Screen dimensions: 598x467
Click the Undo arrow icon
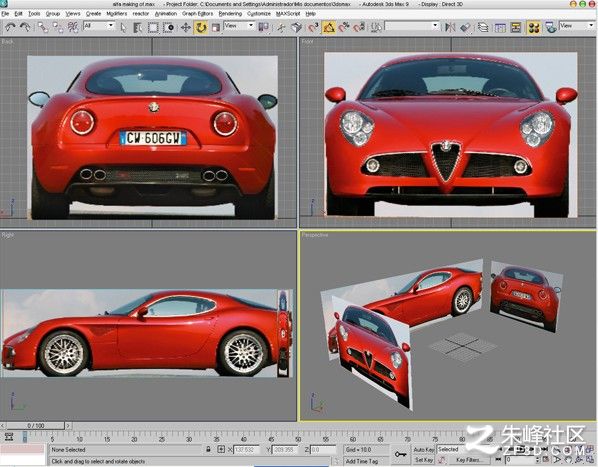coord(11,27)
